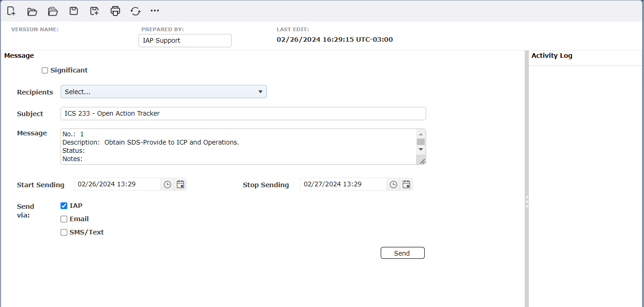Open the Start Sending calendar picker
Image resolution: width=644 pixels, height=307 pixels.
(181, 184)
